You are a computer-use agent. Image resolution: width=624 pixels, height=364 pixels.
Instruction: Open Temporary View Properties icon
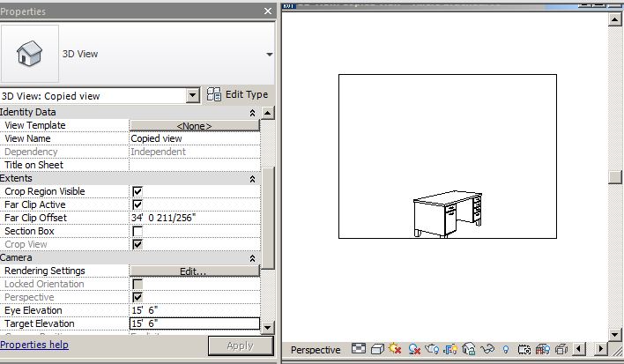[x=524, y=349]
